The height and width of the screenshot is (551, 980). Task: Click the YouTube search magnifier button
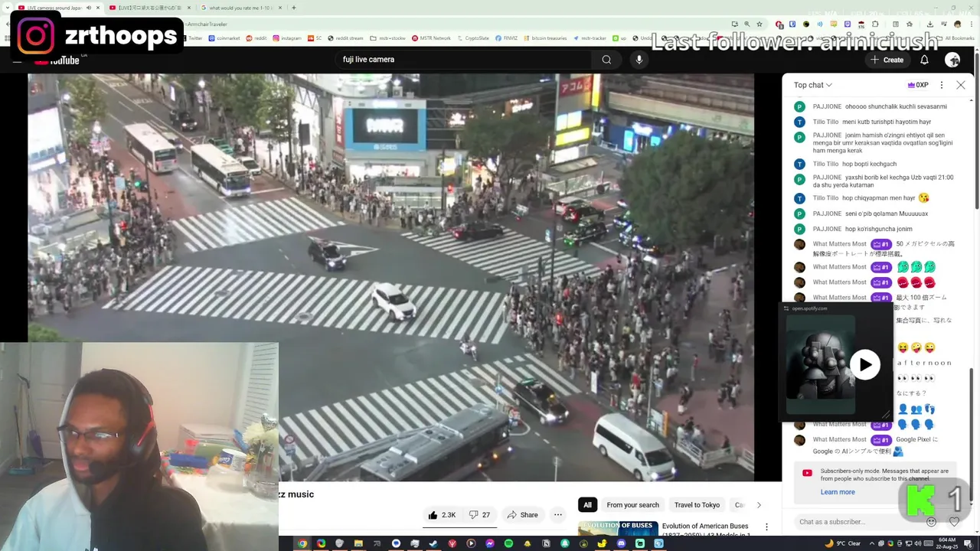click(606, 60)
